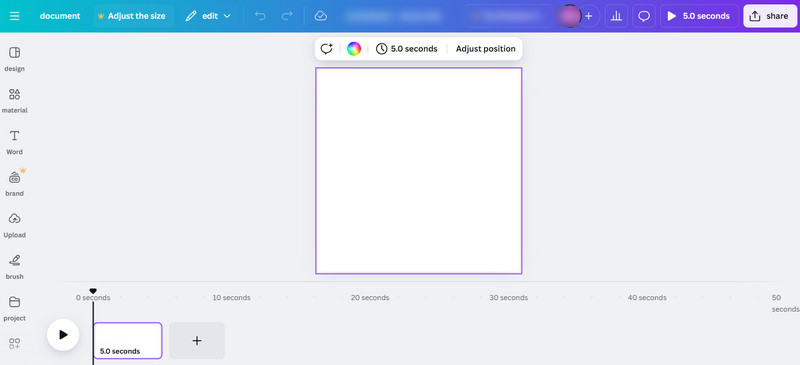Open the analytics bar chart icon

click(616, 16)
